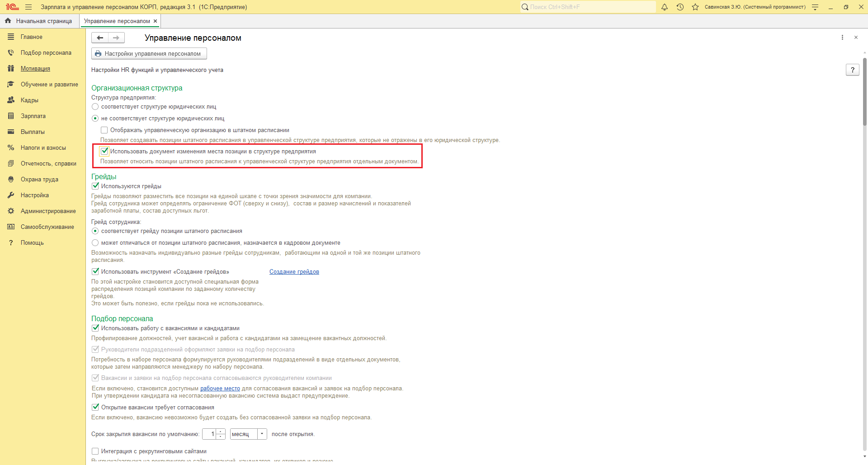
Task: Open the Кадры section
Action: pos(29,100)
